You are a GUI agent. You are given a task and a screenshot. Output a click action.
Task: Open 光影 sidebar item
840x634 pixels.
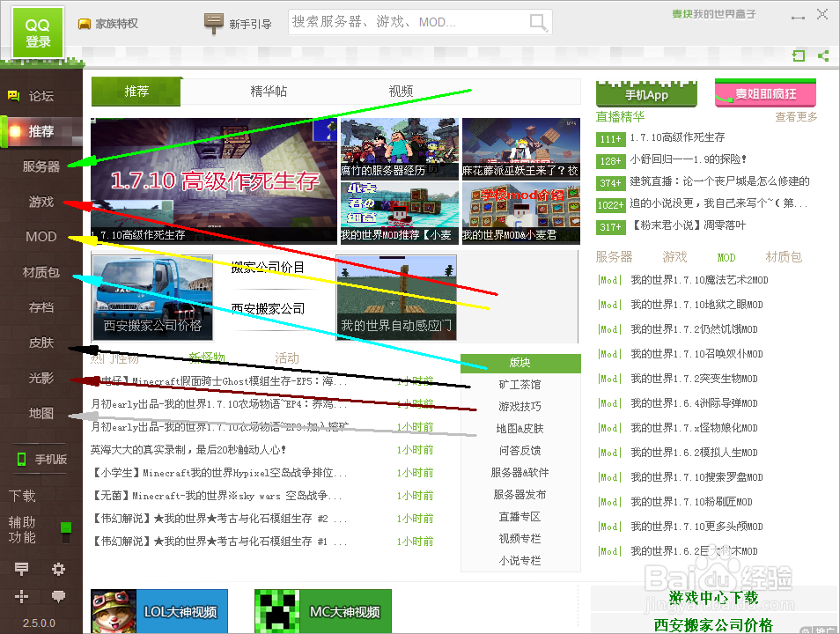[x=41, y=378]
